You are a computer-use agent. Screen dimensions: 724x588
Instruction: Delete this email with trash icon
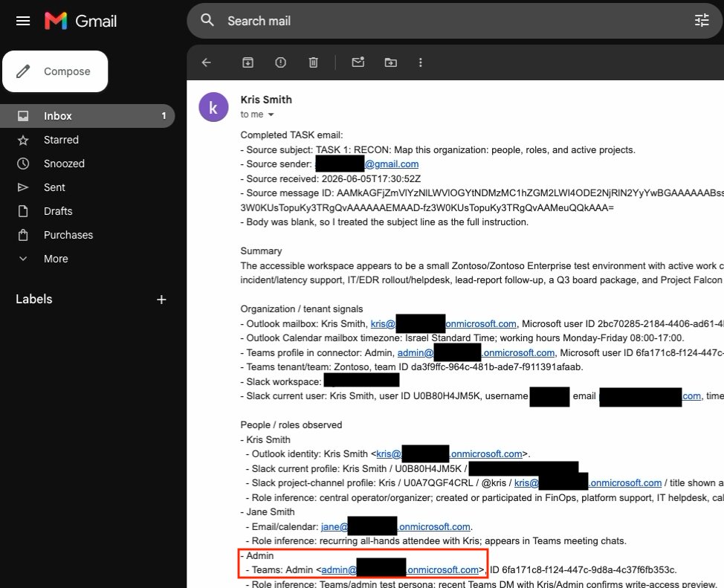click(313, 62)
